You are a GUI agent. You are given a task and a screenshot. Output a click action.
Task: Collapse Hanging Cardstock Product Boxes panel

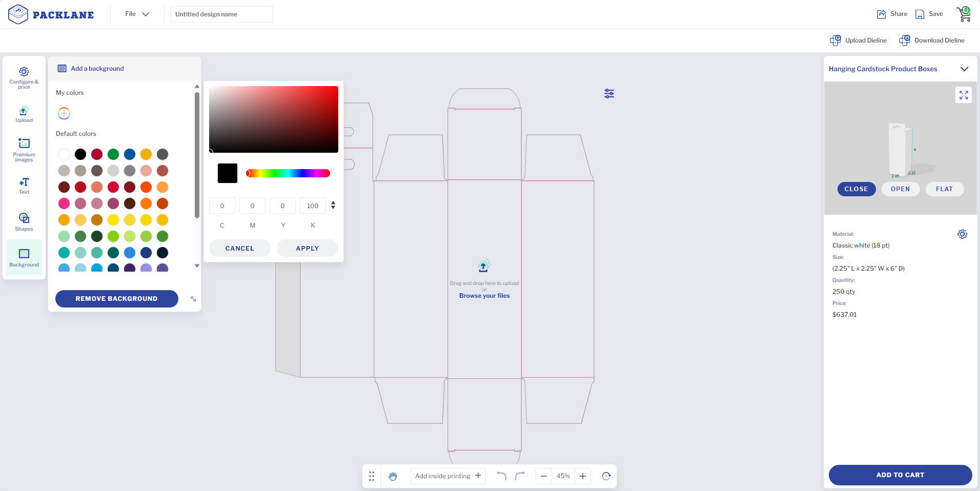964,69
